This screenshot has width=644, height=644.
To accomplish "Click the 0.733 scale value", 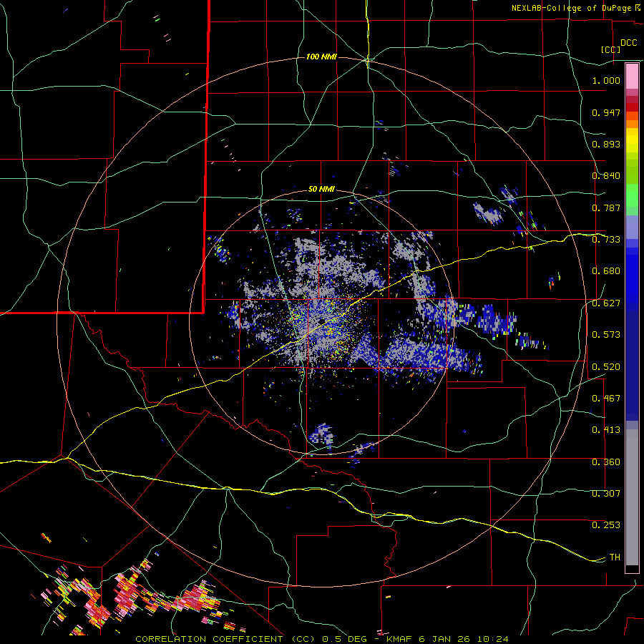I will pyautogui.click(x=606, y=240).
